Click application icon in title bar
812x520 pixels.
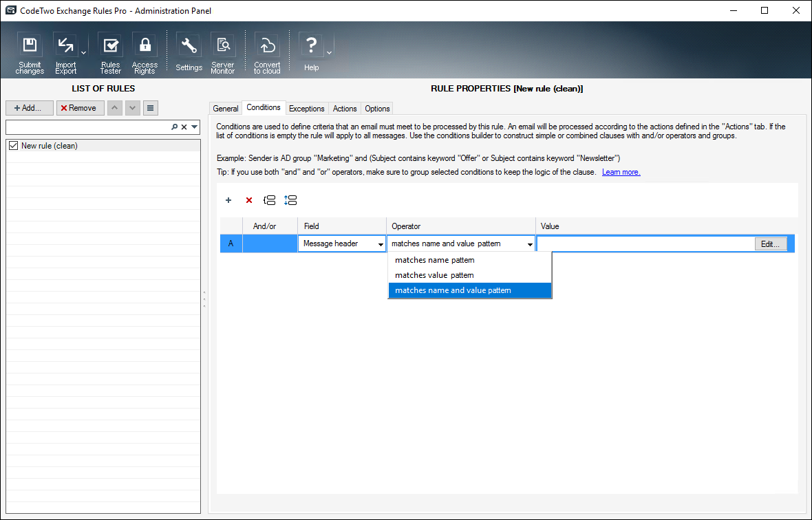click(x=11, y=10)
